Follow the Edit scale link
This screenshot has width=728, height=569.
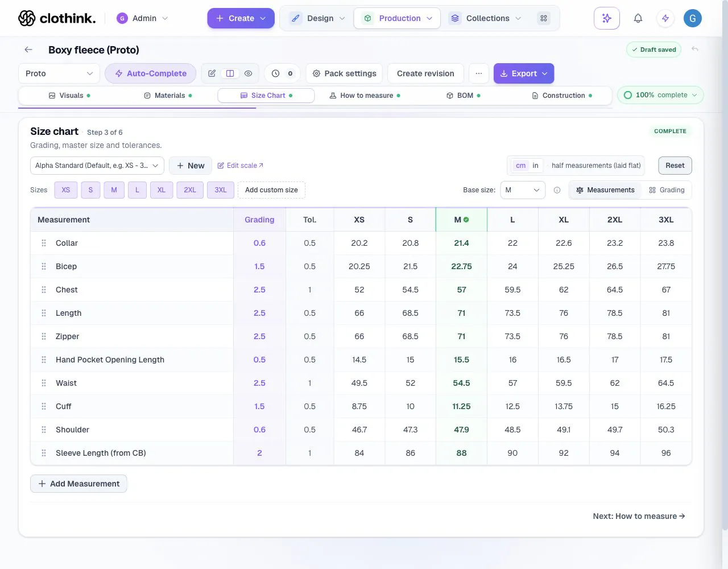(x=241, y=166)
